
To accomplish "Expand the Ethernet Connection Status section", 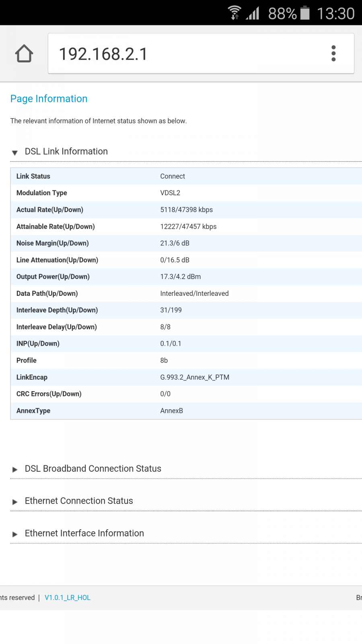I will (x=78, y=501).
